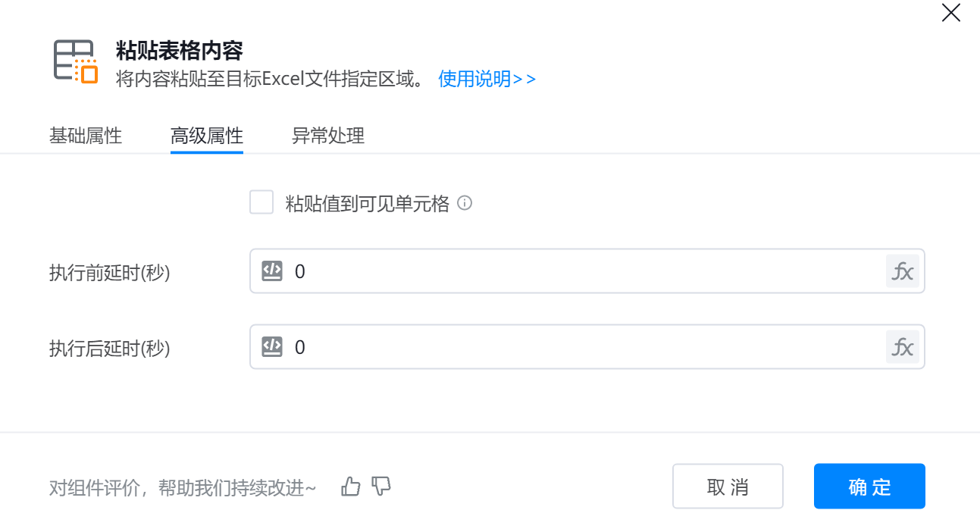The image size is (980, 532).
Task: Click the paste table content header icon
Action: (x=76, y=61)
